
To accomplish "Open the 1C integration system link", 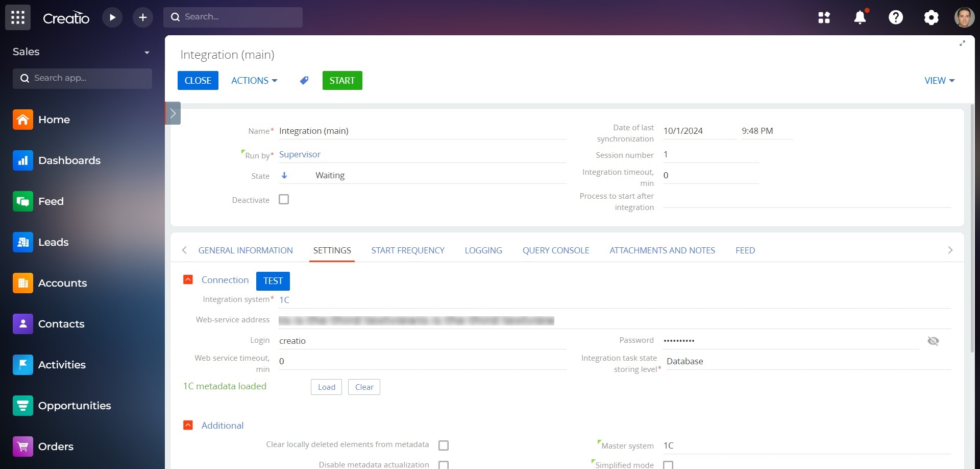I will pos(284,300).
